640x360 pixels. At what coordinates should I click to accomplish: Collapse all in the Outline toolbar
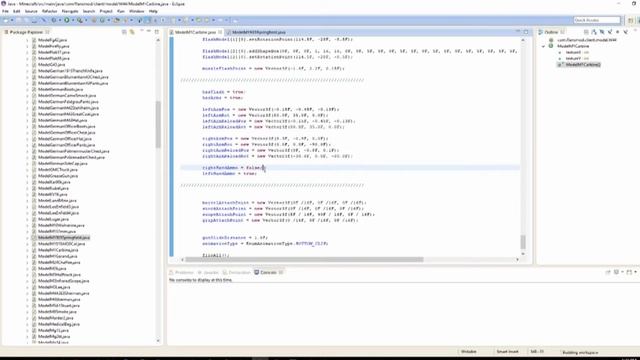(586, 32)
